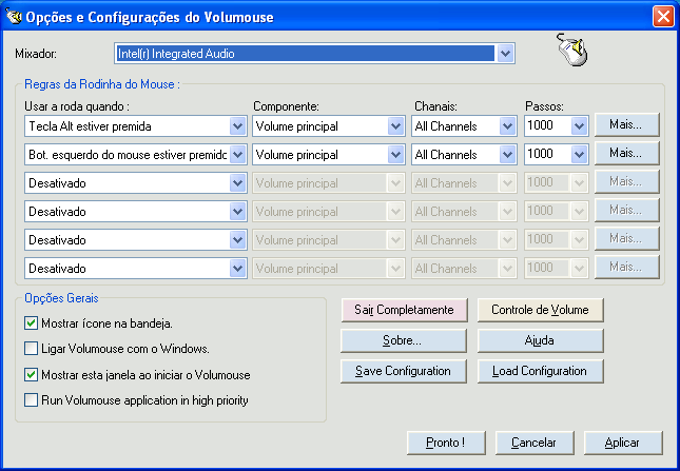Open the Bot. esquerdo do mouse condition dropdown
Screen dimensions: 680x471
point(238,155)
